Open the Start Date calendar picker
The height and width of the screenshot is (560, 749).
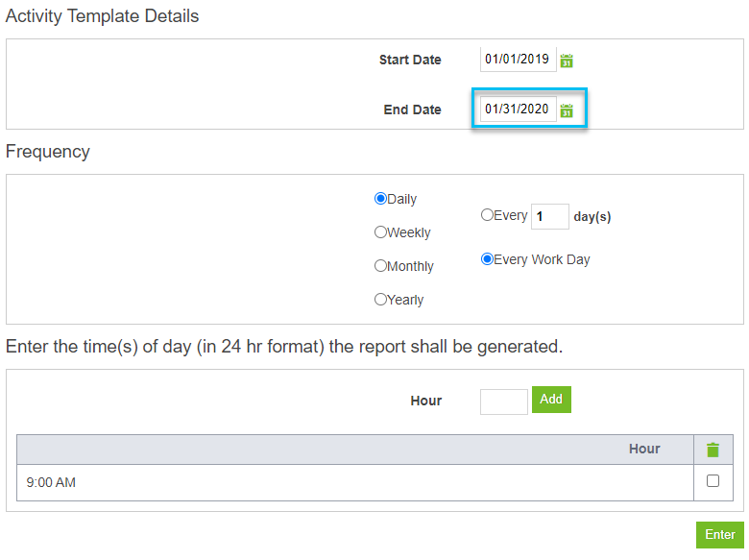(x=567, y=61)
